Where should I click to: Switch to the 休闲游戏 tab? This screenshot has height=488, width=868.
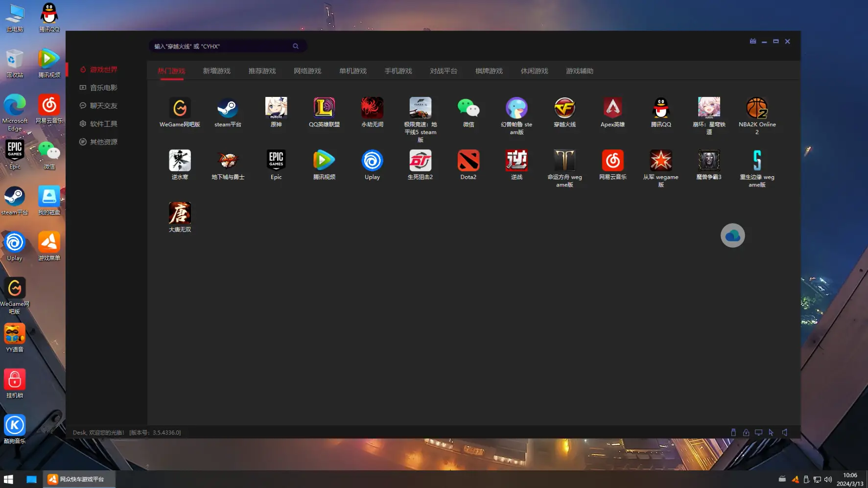[x=534, y=71]
